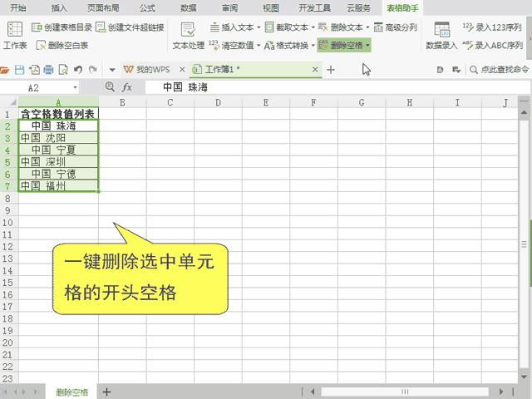Switch to the 开发工具 ribbon tab
Screen dimensions: 532x399
pos(314,7)
